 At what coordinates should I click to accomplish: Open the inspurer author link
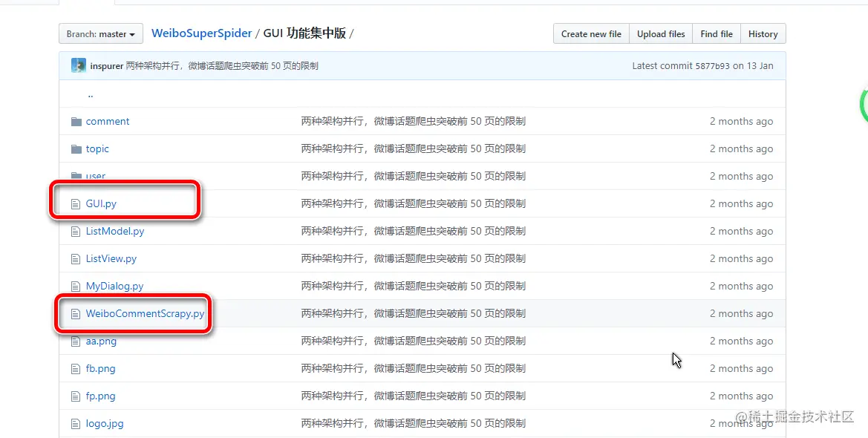point(106,66)
